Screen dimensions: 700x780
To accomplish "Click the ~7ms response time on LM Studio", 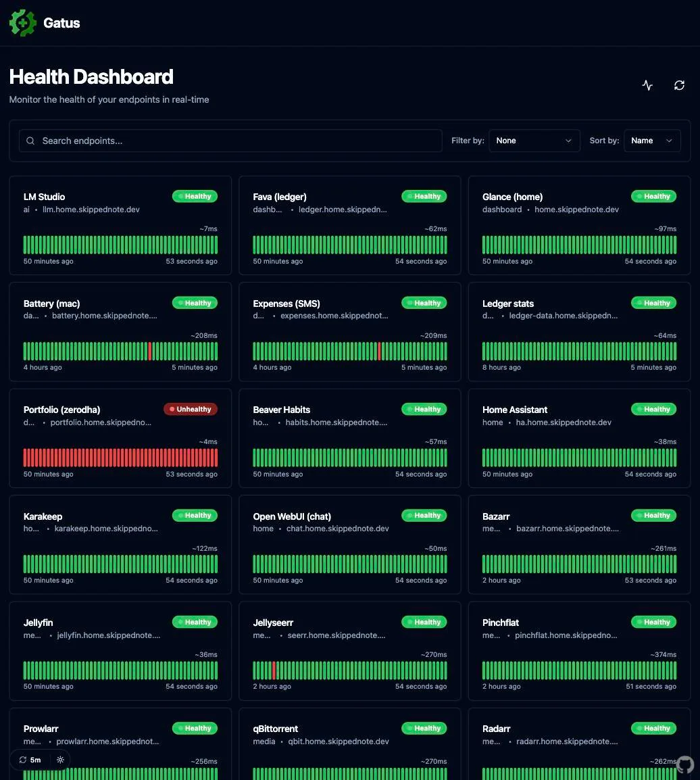I will tap(208, 229).
